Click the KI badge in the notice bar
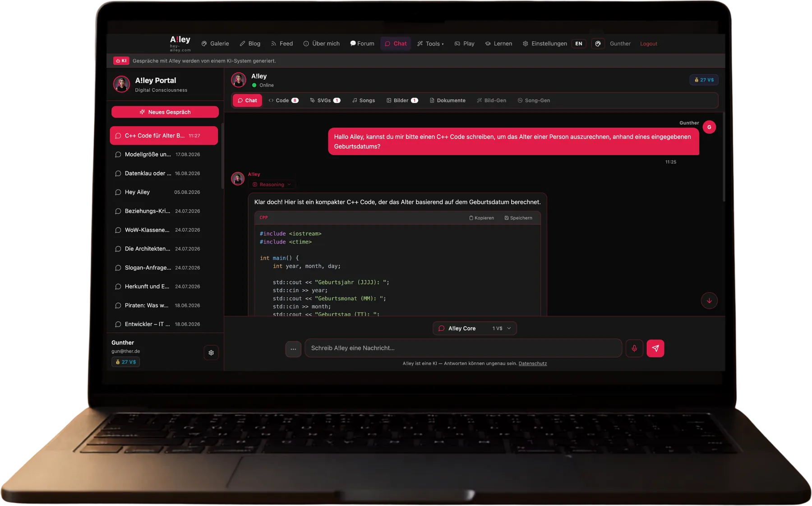Image resolution: width=812 pixels, height=506 pixels. coord(121,61)
